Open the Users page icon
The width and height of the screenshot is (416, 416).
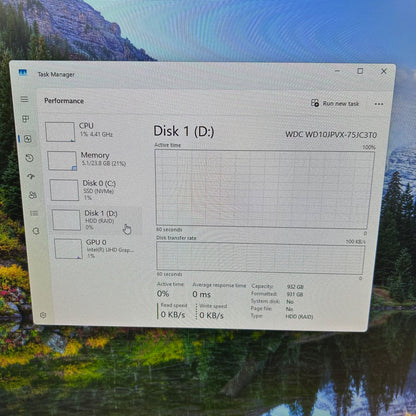(x=33, y=195)
